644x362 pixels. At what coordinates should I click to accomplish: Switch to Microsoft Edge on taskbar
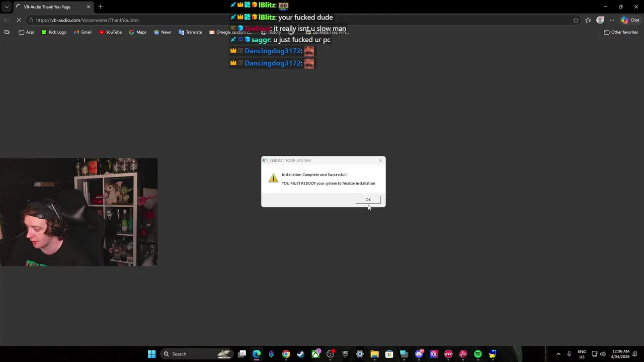257,354
